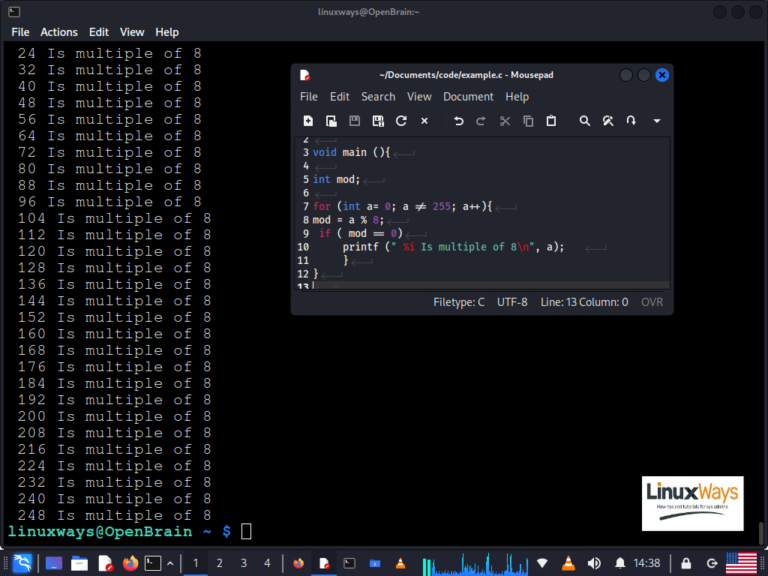The height and width of the screenshot is (576, 768).
Task: Click the Mousepad task button in the taskbar
Action: (x=324, y=563)
